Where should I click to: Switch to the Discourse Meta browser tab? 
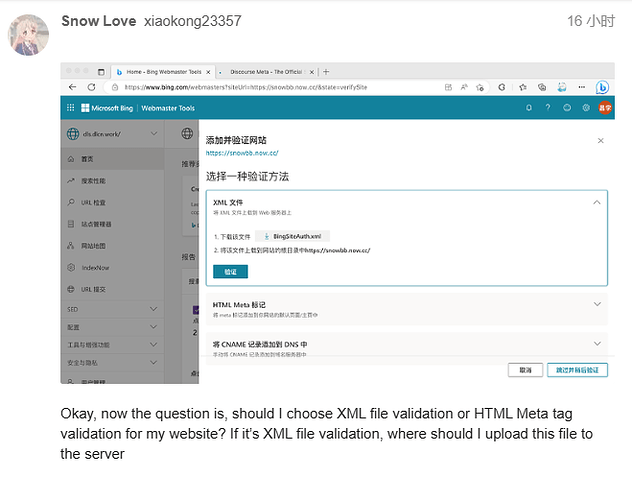coord(265,72)
